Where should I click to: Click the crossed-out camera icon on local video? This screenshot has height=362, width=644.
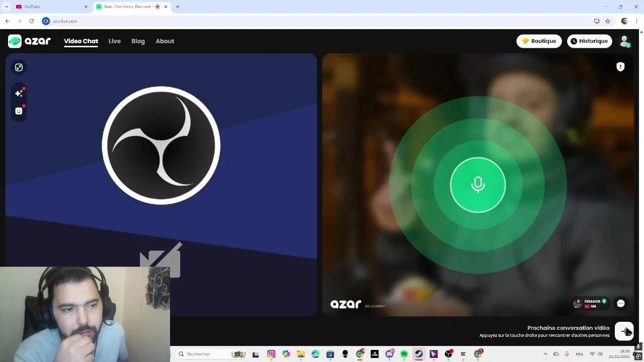[161, 260]
